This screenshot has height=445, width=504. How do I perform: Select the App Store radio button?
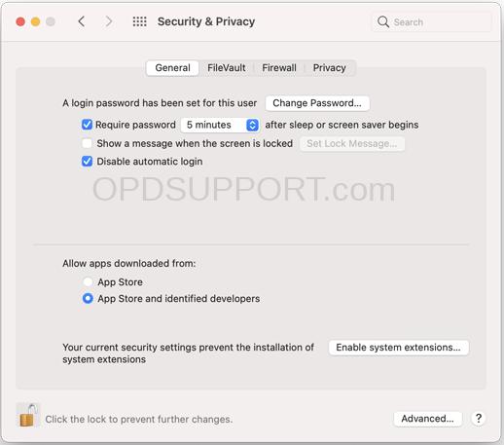[x=88, y=281]
